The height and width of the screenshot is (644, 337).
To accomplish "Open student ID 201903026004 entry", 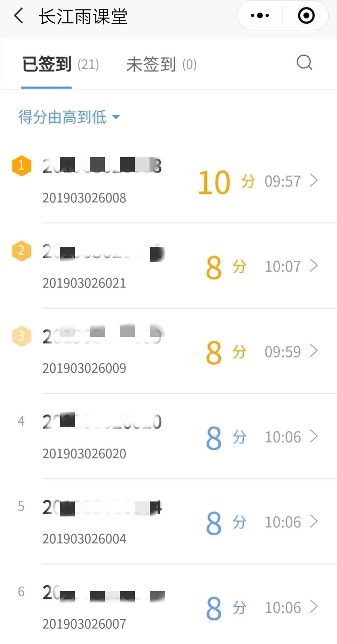I will (x=84, y=539).
